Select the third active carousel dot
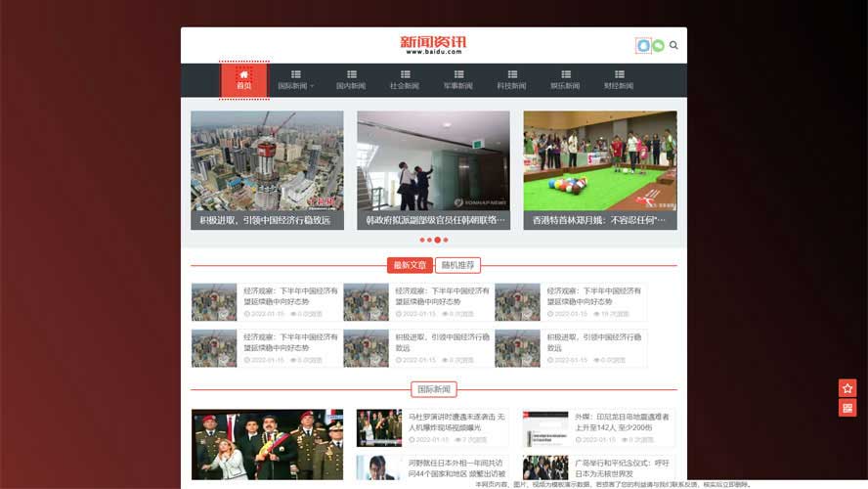 click(437, 240)
